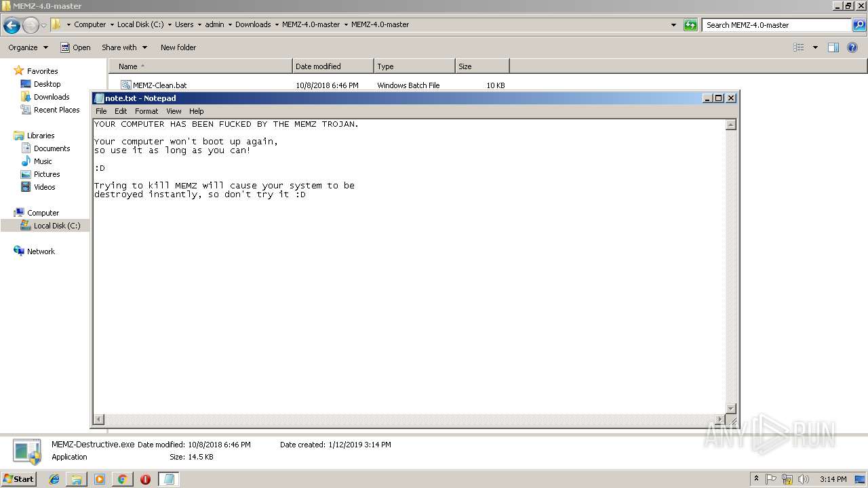
Task: Sort by the Type column header
Action: pyautogui.click(x=414, y=66)
